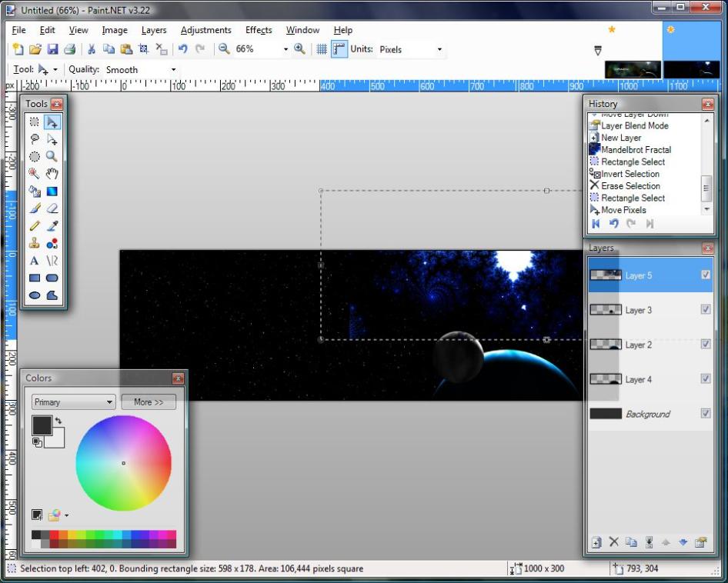This screenshot has width=728, height=583.
Task: Activate the Pan hand tool
Action: [52, 174]
